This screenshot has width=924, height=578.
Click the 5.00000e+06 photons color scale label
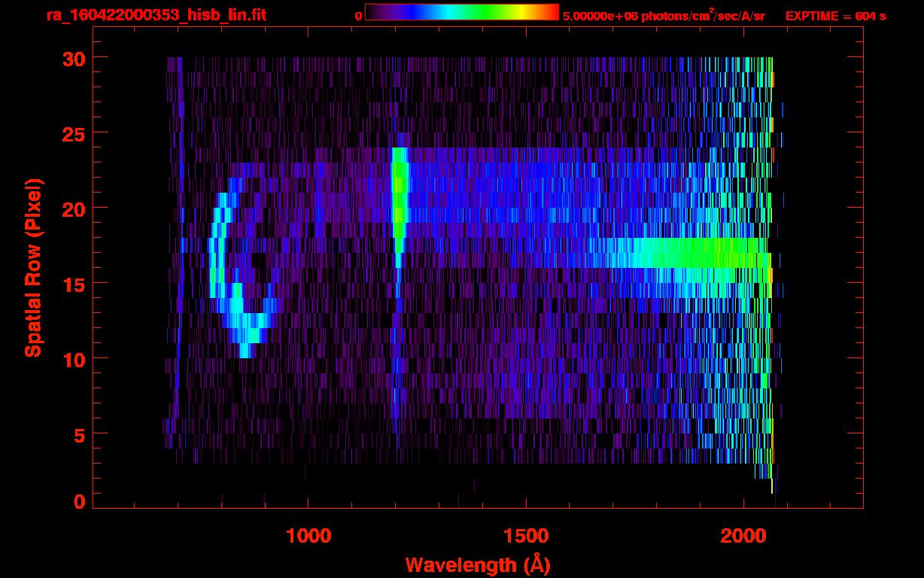tap(664, 16)
